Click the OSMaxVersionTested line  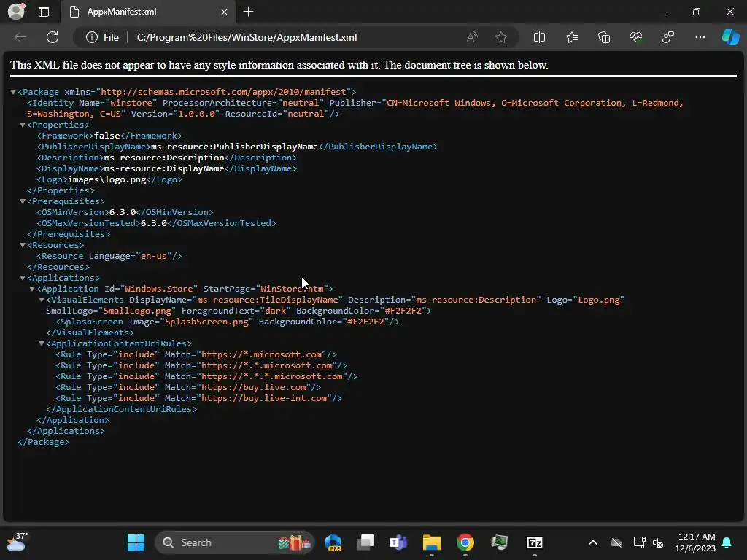[156, 223]
